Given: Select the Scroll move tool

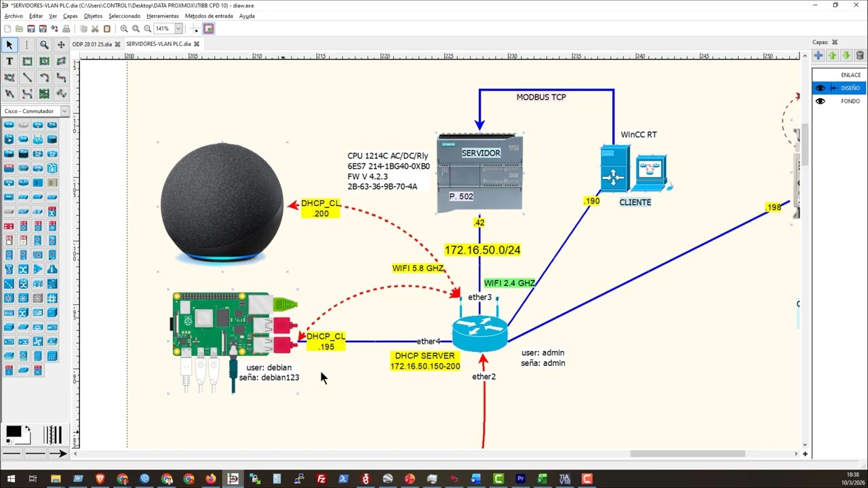Looking at the screenshot, I should tap(61, 45).
